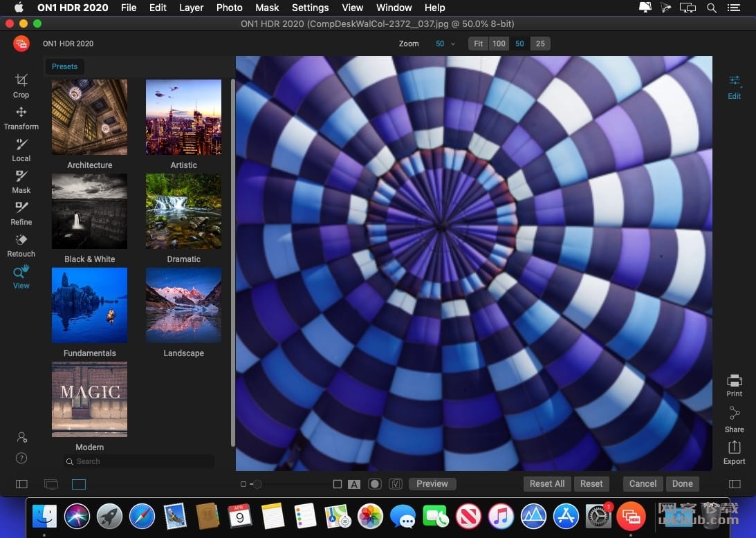
Task: Select the Transform tool
Action: click(21, 118)
